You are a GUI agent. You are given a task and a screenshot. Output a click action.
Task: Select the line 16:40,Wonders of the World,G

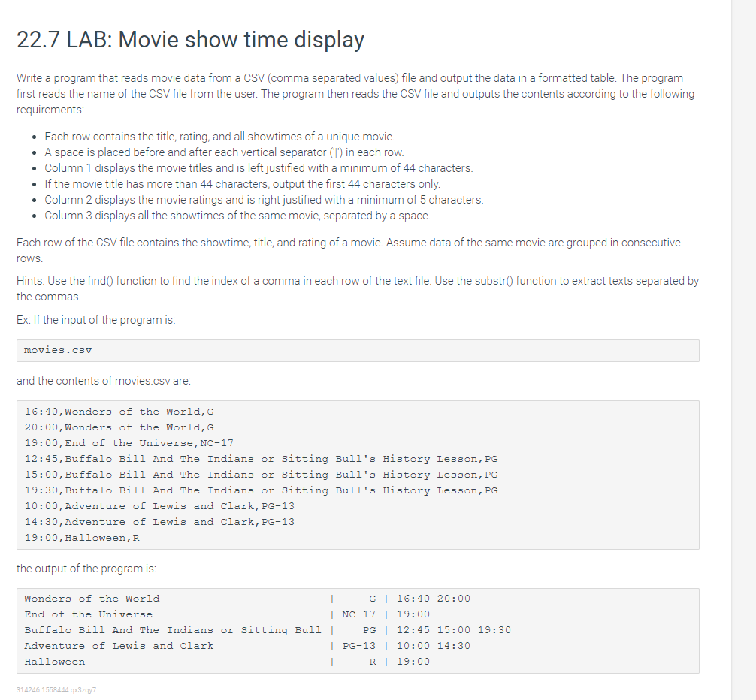(x=120, y=411)
